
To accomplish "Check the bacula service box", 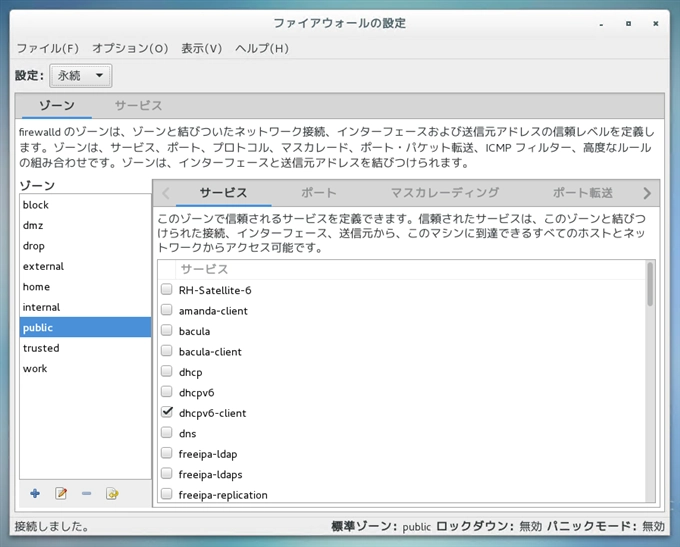I will [167, 330].
